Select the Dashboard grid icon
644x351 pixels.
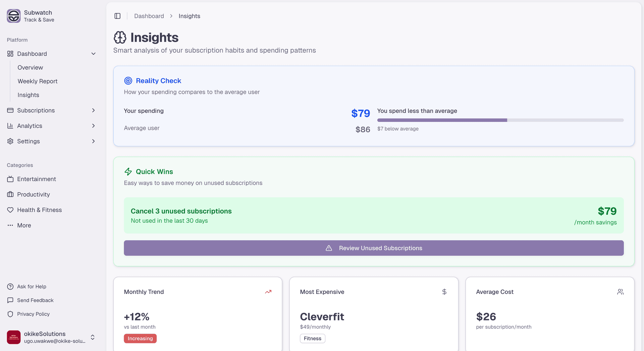point(10,54)
